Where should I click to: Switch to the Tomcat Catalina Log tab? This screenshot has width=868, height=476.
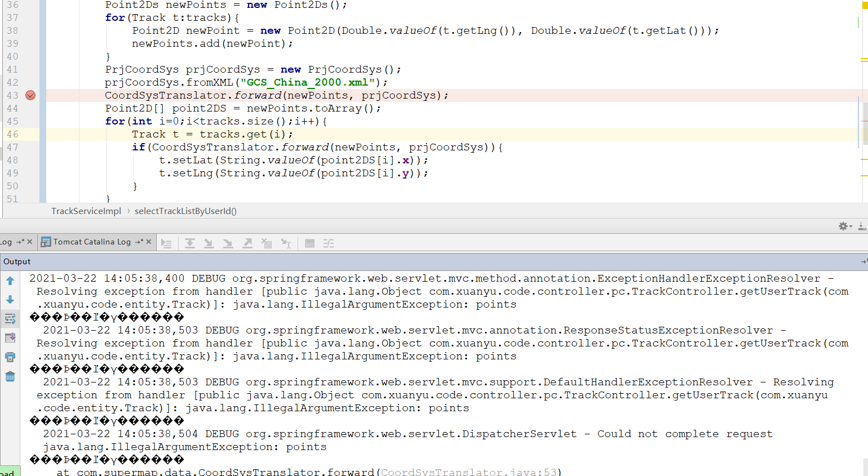91,242
